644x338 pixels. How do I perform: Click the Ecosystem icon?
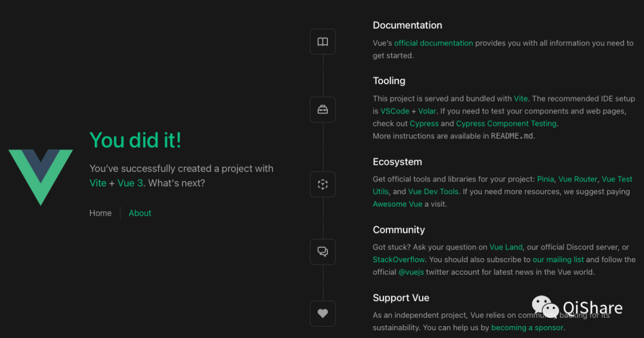(x=323, y=185)
